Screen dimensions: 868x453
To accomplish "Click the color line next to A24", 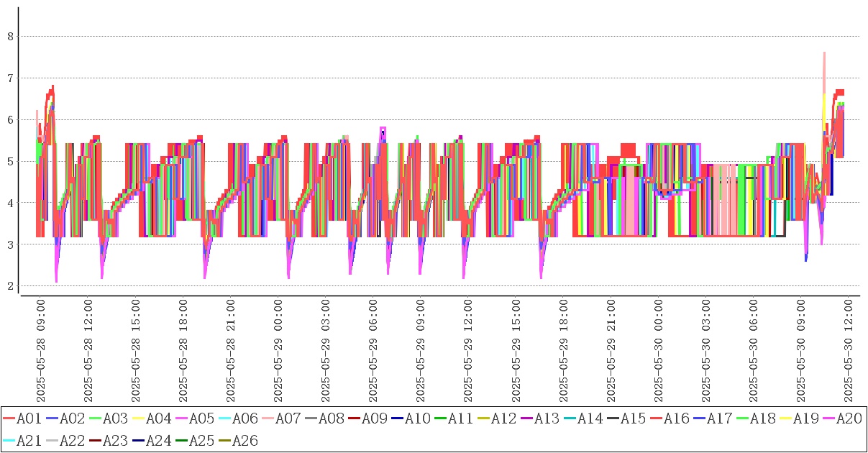I will 139,440.
